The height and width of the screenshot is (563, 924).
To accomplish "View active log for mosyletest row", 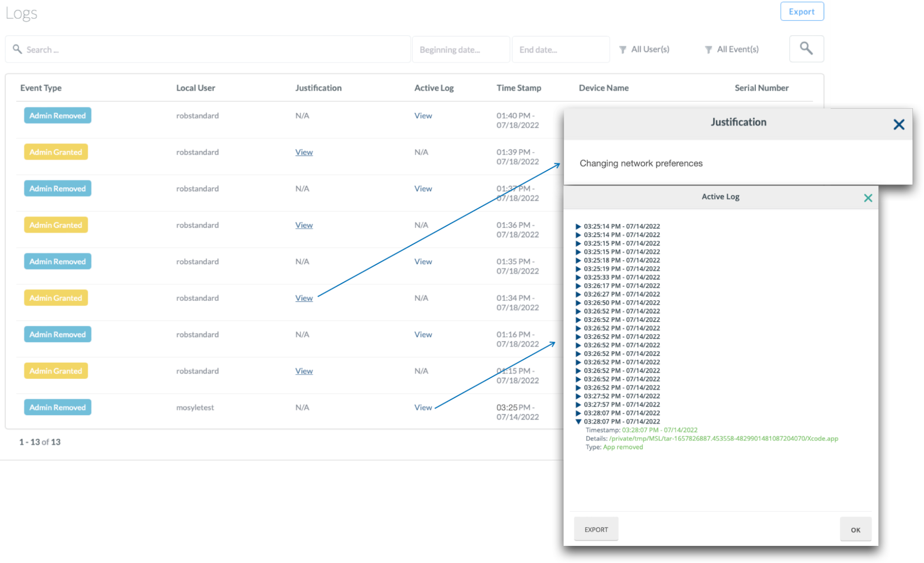I will click(423, 407).
